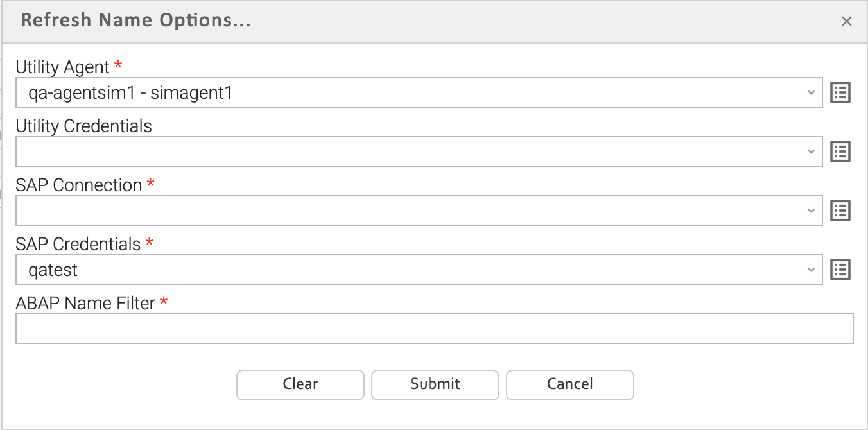Click the Utility Credentials label
This screenshot has width=868, height=430.
pyautogui.click(x=83, y=126)
